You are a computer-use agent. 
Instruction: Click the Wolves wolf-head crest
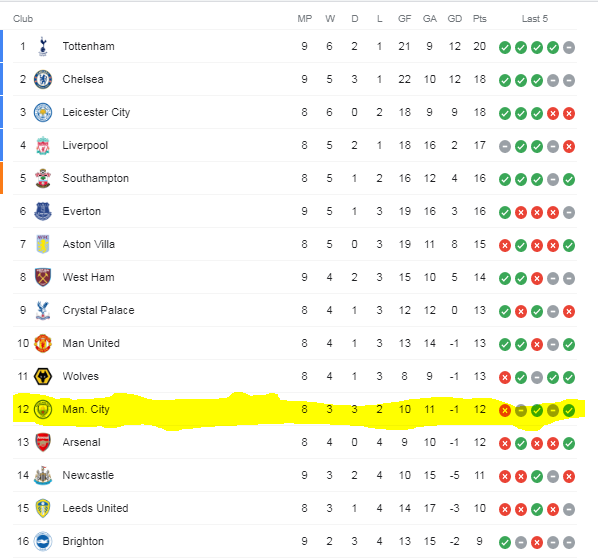click(x=43, y=377)
